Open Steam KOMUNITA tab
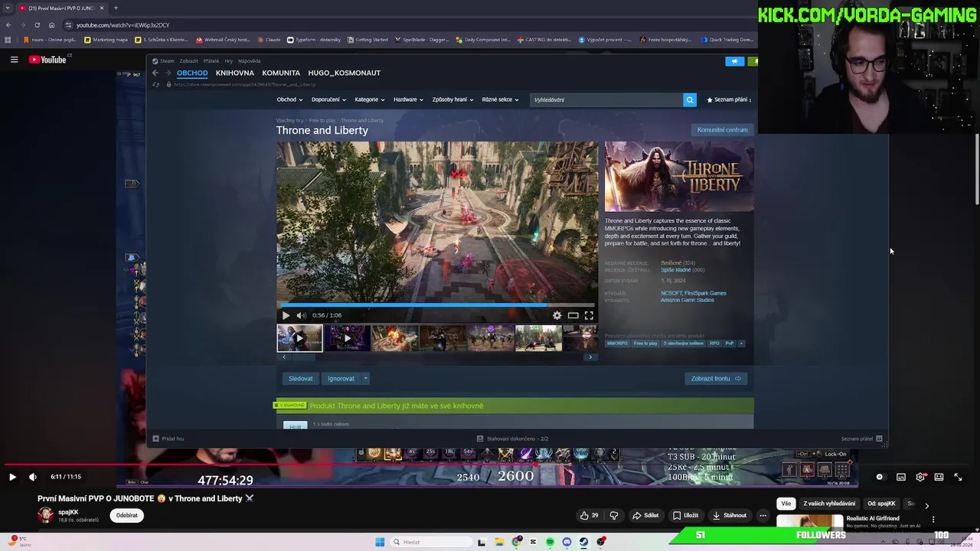The image size is (980, 551). pos(281,73)
